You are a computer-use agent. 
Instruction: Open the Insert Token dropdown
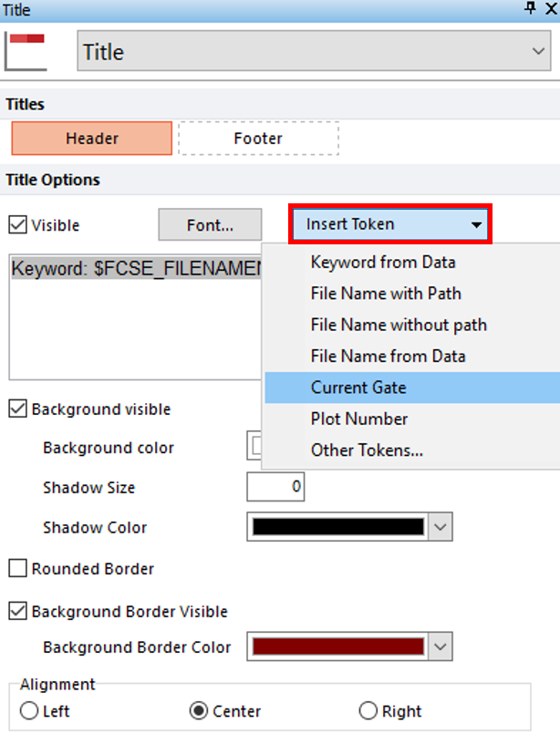pos(390,224)
